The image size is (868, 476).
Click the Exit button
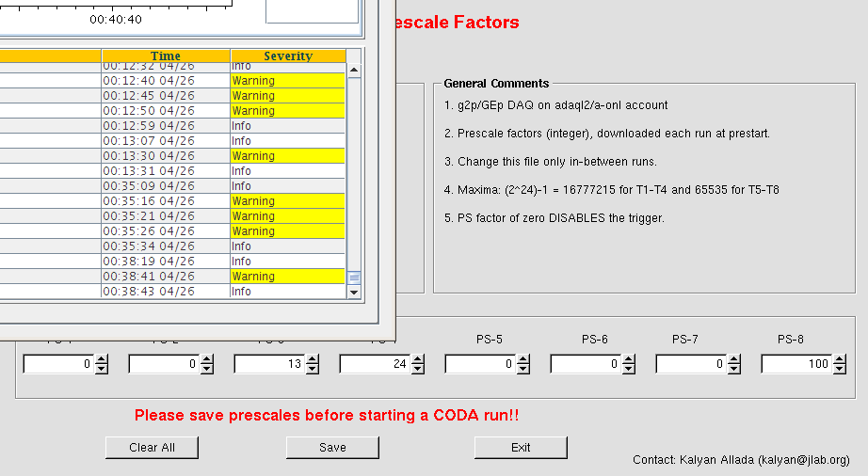(521, 447)
